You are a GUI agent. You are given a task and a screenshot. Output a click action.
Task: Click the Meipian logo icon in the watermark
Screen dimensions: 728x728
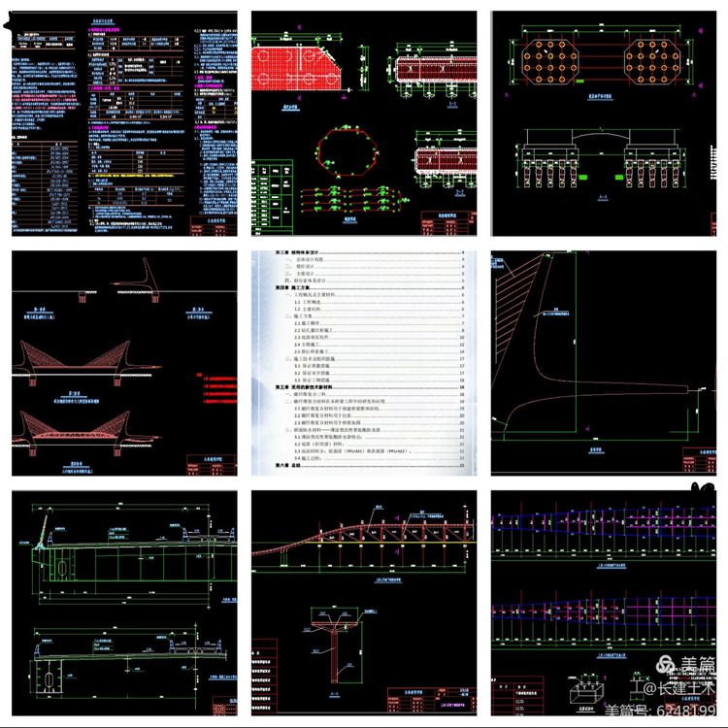click(666, 665)
